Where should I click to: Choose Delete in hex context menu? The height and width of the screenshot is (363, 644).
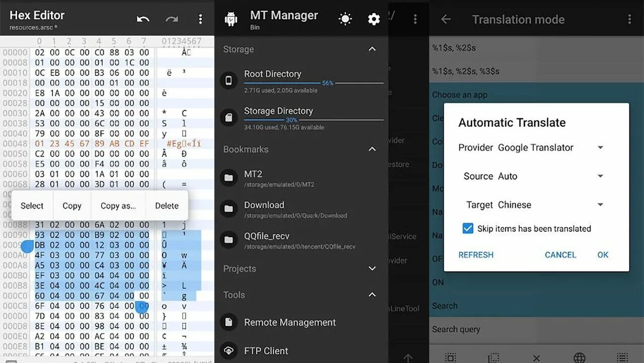[x=167, y=205]
